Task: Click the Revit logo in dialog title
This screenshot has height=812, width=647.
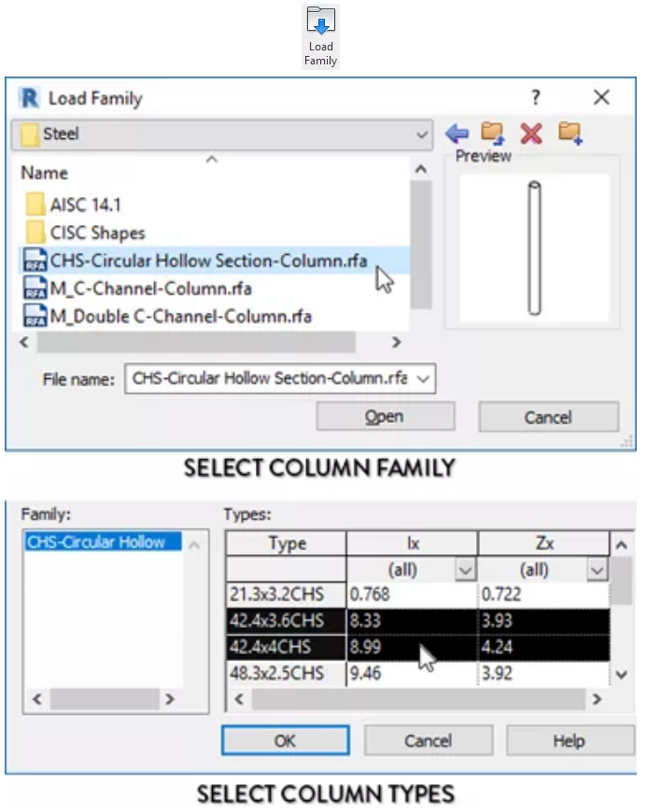Action: [x=30, y=98]
